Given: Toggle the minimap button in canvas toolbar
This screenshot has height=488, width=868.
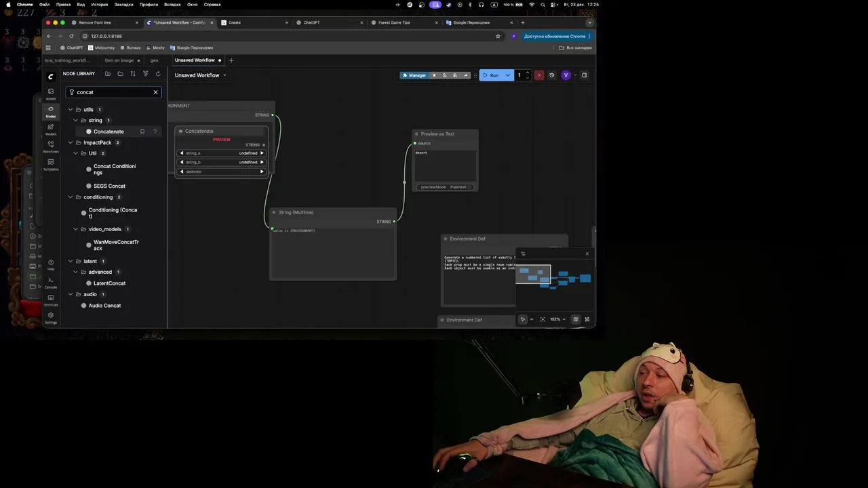Looking at the screenshot, I should (576, 319).
